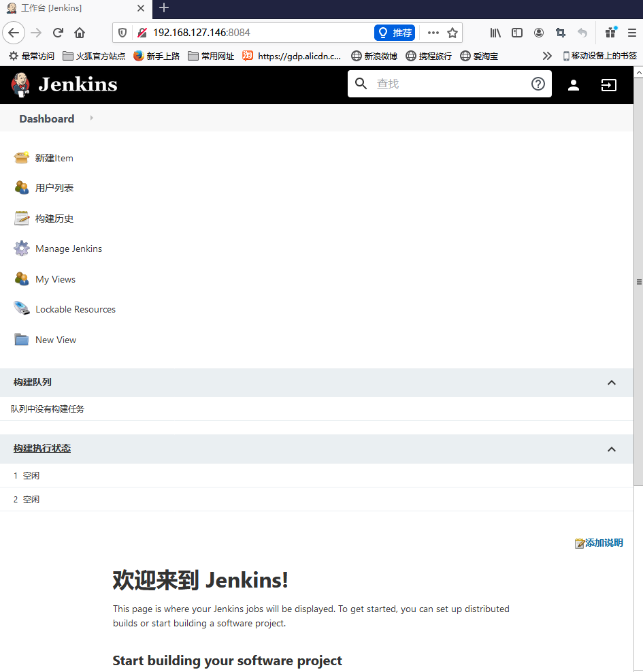Open search help question mark icon
The image size is (643, 672).
click(538, 84)
